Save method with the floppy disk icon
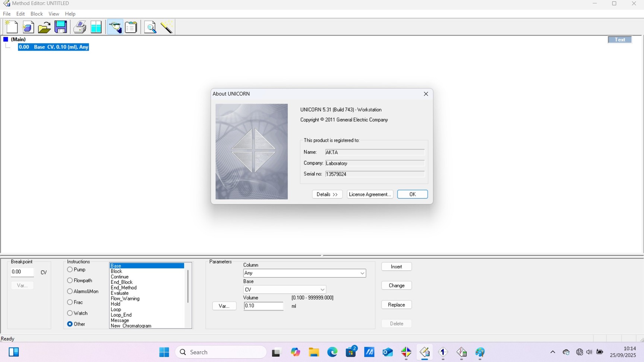644x362 pixels. click(61, 27)
